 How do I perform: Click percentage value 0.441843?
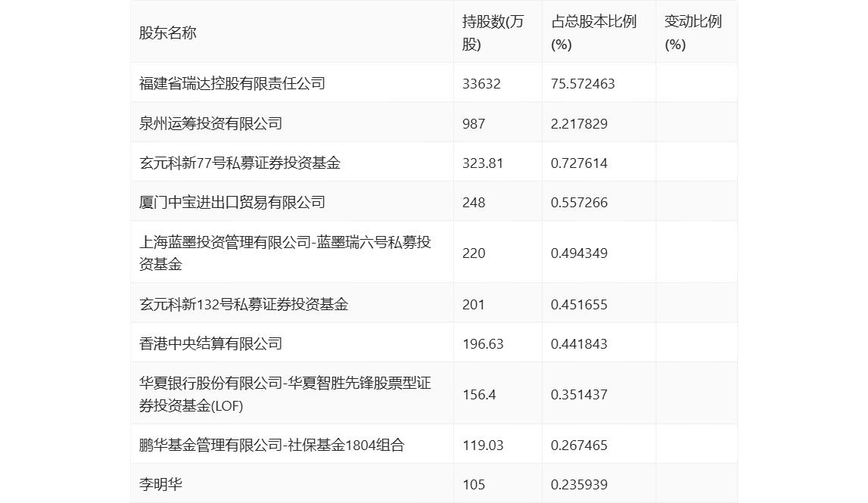[578, 343]
